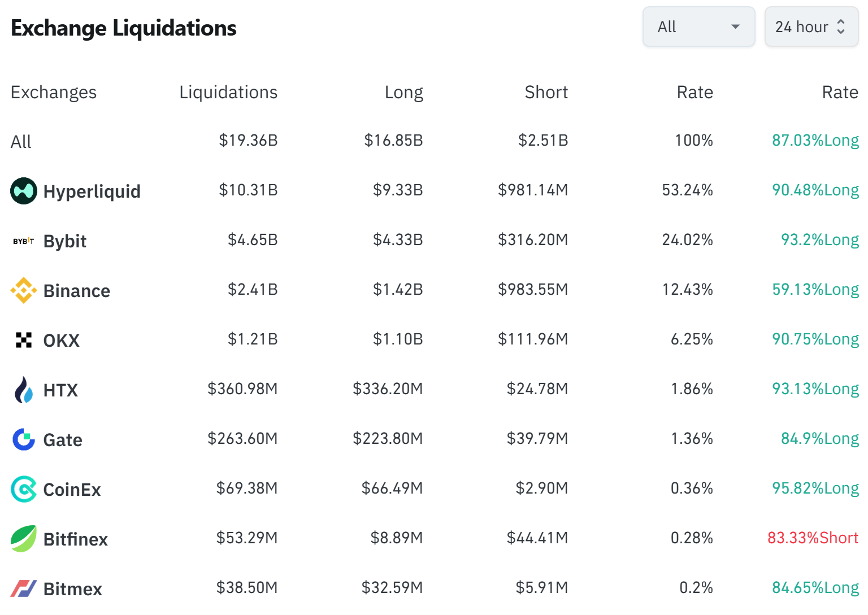Image resolution: width=868 pixels, height=615 pixels.
Task: Sort by Liquidations column header
Action: tap(228, 92)
